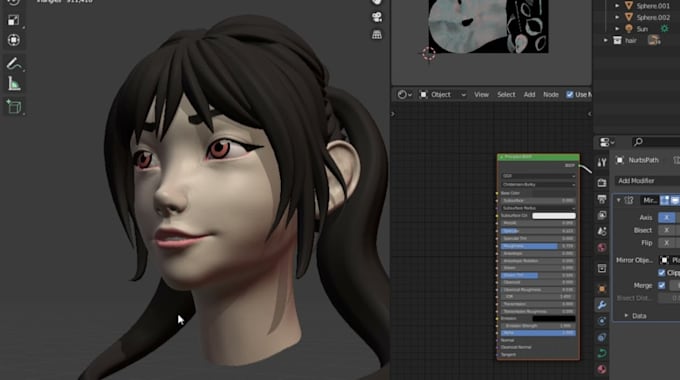Image resolution: width=680 pixels, height=380 pixels.
Task: Open the Scene properties tab
Action: tap(602, 231)
